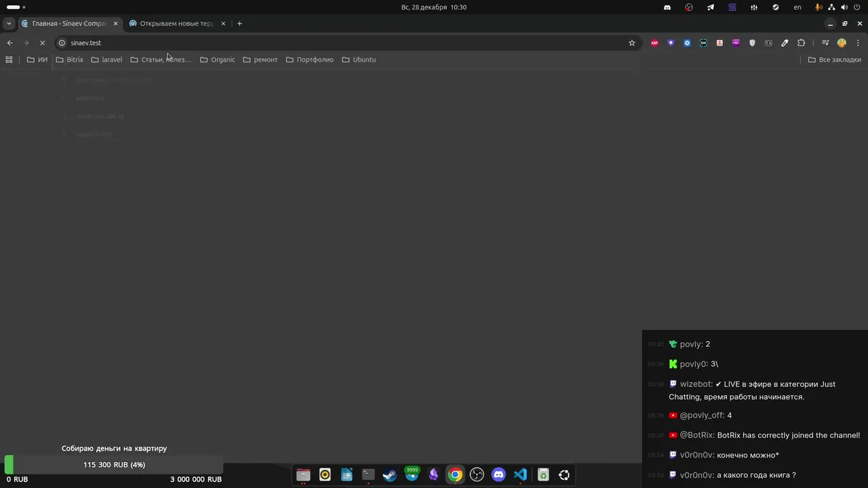The height and width of the screenshot is (488, 868).
Task: Switch to the 'Открываем новые терр' tab
Action: point(178,23)
